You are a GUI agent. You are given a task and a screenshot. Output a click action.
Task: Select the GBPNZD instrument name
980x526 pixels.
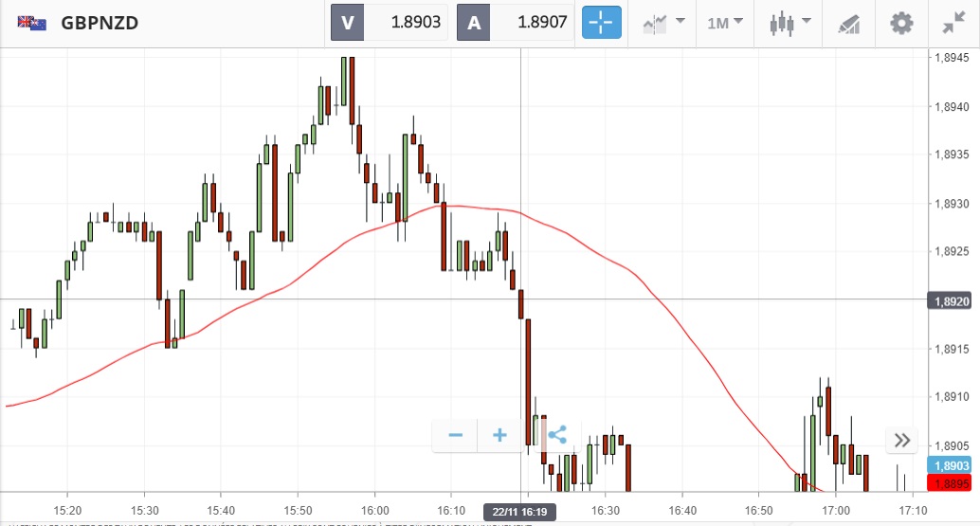[100, 23]
